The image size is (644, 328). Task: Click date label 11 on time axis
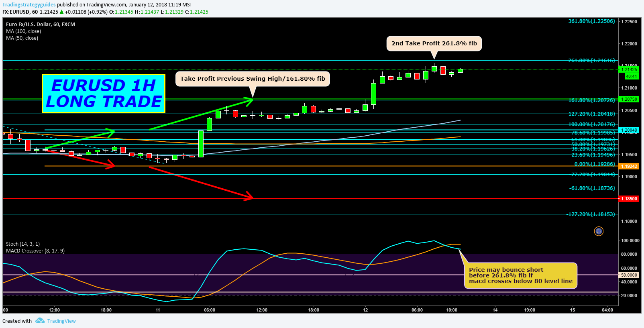point(158,310)
